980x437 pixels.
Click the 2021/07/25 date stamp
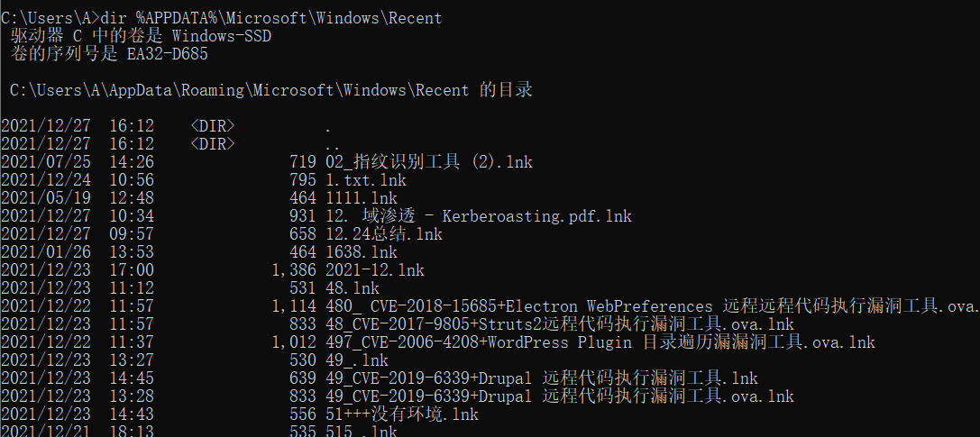46,162
